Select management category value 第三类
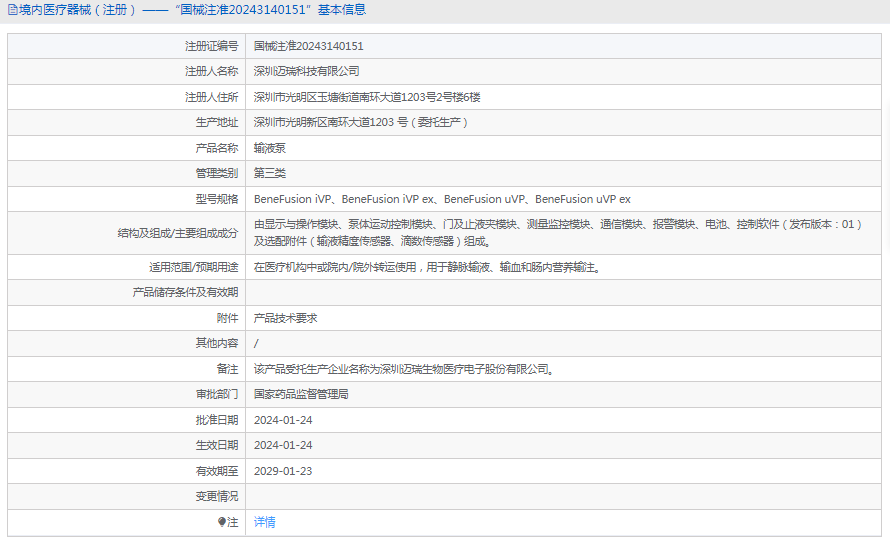 click(270, 173)
